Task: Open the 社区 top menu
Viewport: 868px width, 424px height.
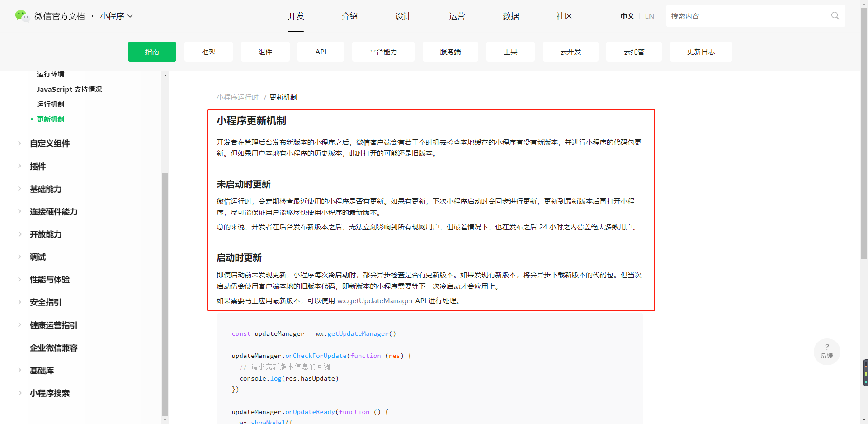Action: (x=564, y=16)
